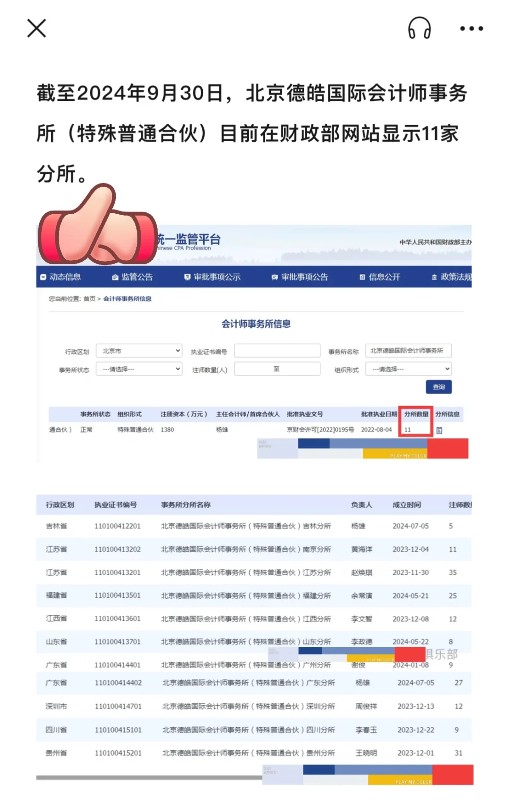Click the 分所数量 value 11
This screenshot has width=508, height=812.
coord(407,430)
